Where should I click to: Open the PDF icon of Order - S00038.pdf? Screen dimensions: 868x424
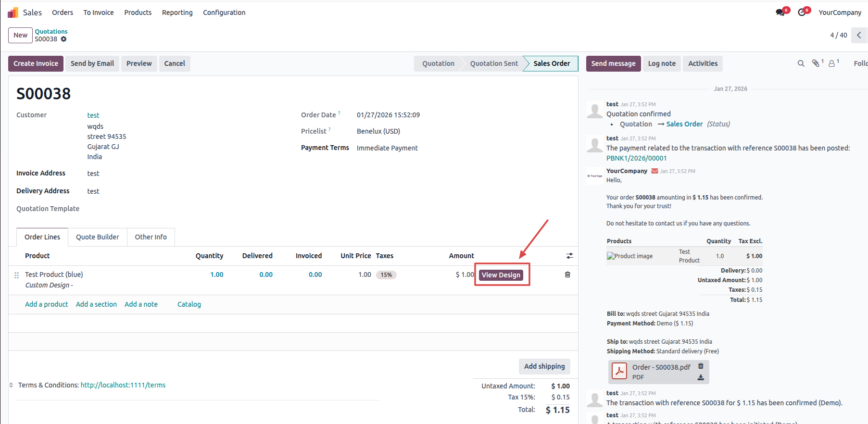(619, 371)
